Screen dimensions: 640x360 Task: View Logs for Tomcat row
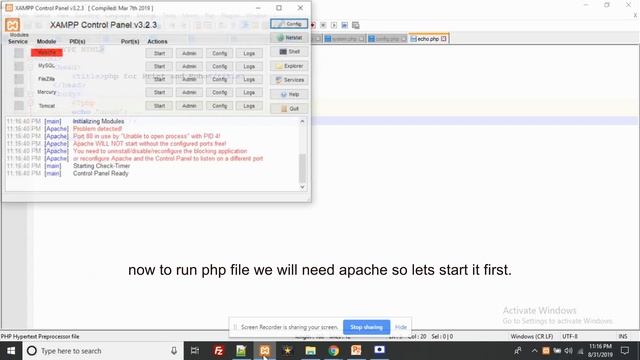[x=249, y=106]
